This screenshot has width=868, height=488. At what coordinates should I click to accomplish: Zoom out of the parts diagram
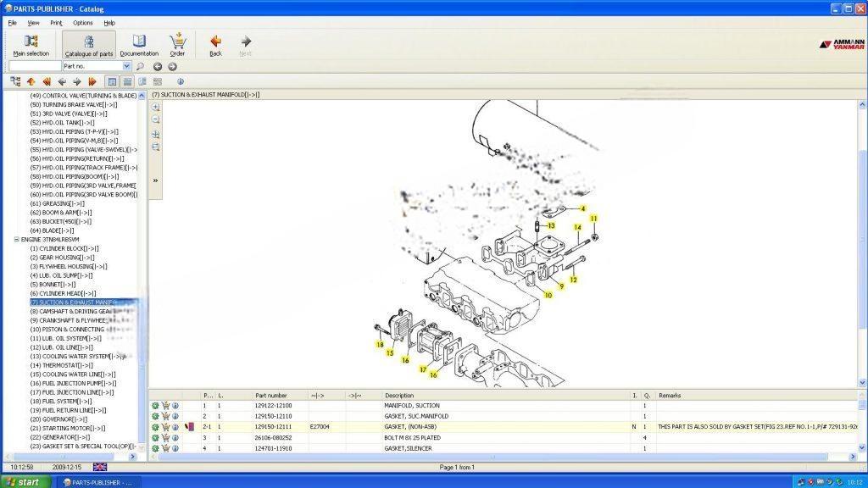click(x=156, y=120)
